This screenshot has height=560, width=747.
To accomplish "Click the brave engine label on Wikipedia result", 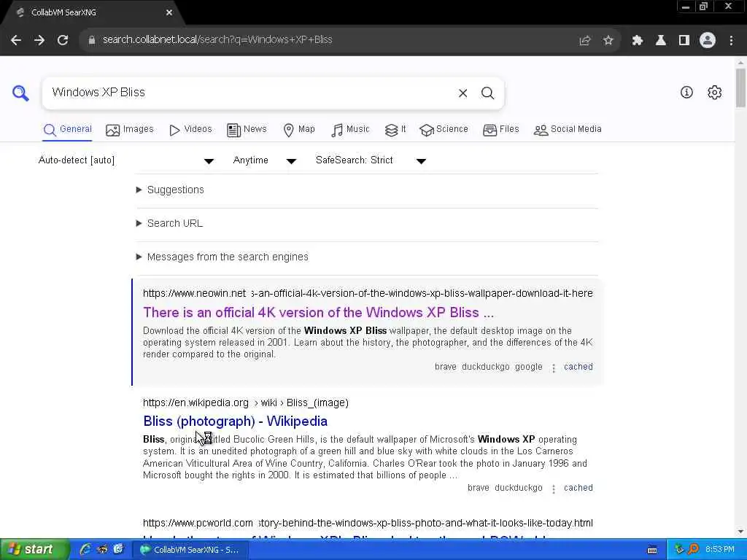I will click(479, 488).
